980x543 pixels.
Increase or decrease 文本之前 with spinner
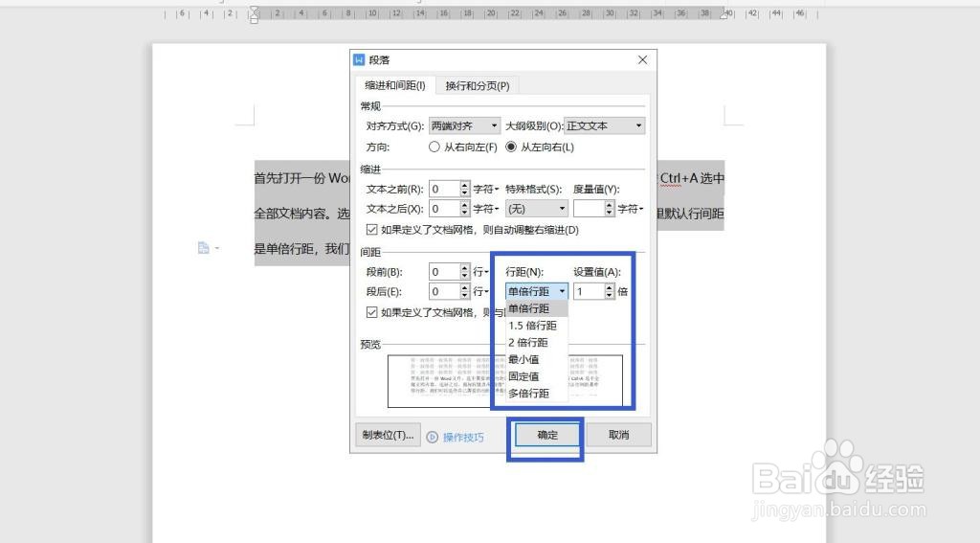(464, 189)
